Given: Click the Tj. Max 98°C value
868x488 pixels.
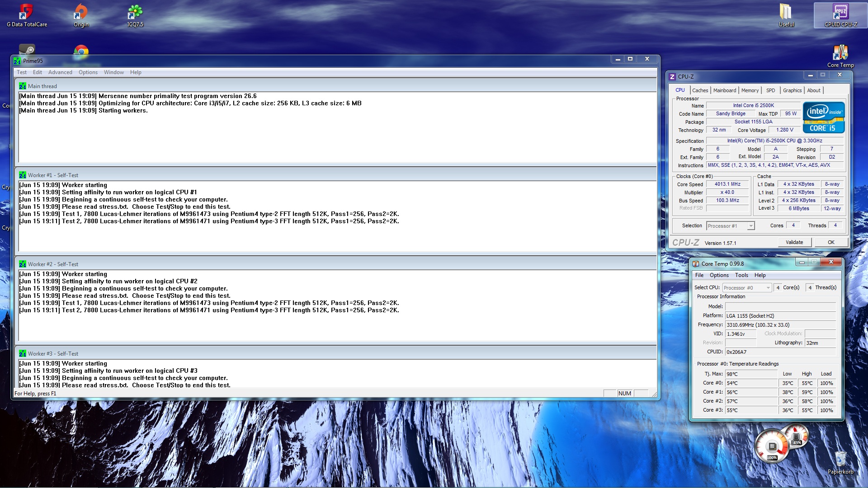Looking at the screenshot, I should tap(751, 374).
